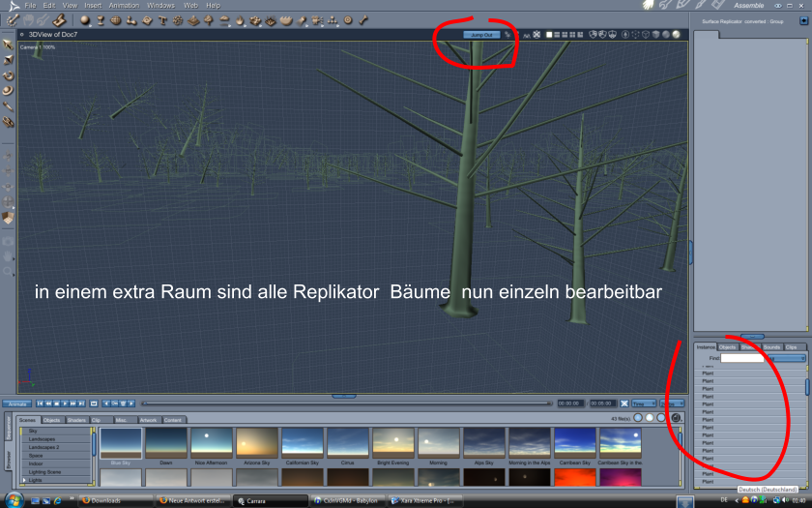This screenshot has width=812, height=508.
Task: Click the target/modifier circle icon
Action: (x=348, y=20)
